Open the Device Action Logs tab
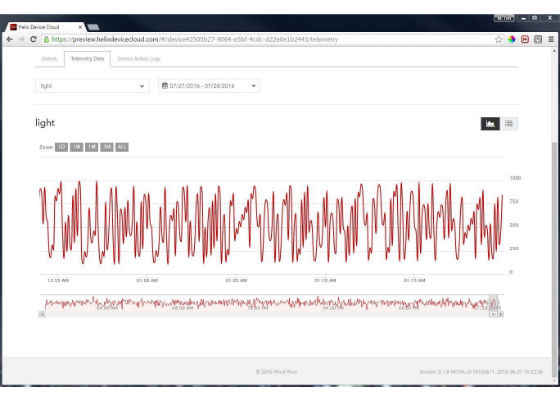560x400 pixels. [x=139, y=59]
